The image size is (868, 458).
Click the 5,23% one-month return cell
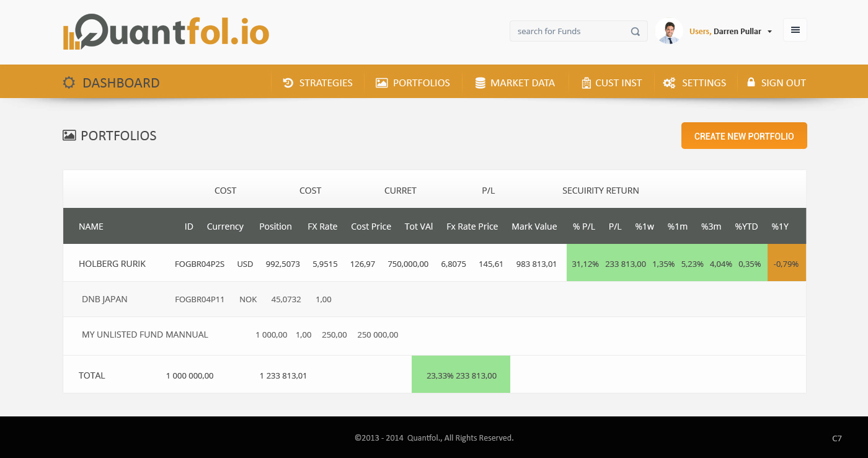tap(692, 264)
